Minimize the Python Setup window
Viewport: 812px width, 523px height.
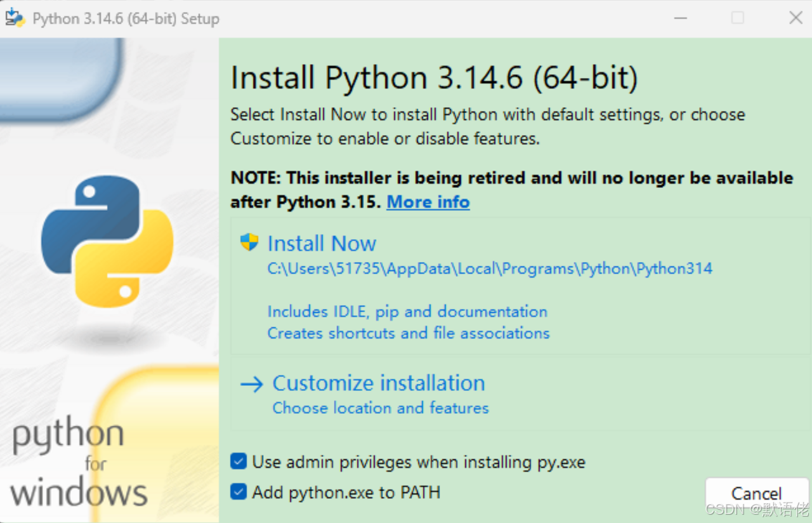[681, 18]
